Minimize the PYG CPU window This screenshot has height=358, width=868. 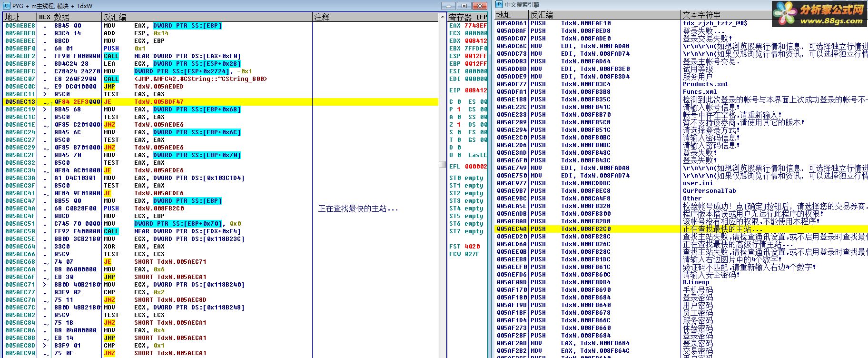coord(448,6)
